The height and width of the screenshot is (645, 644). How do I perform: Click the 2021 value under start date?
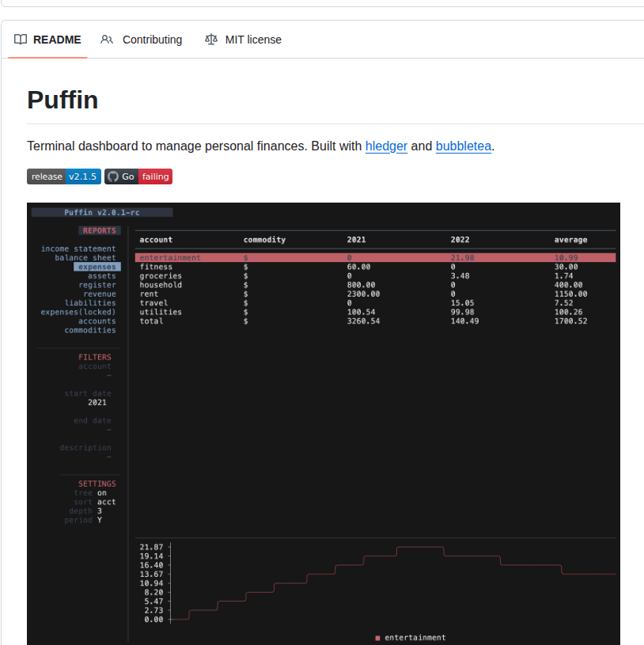coord(97,402)
